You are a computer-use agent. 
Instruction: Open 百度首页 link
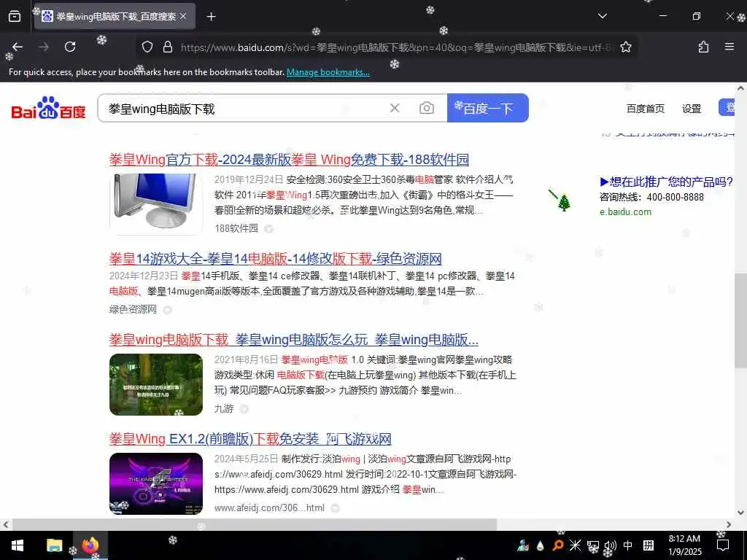point(645,109)
